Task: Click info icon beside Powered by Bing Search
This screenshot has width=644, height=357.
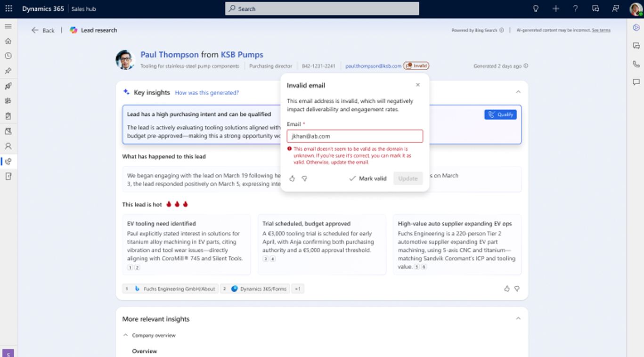Action: pos(501,30)
